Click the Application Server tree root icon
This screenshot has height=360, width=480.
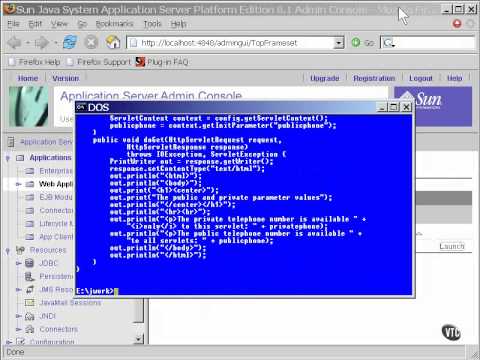(x=11, y=142)
